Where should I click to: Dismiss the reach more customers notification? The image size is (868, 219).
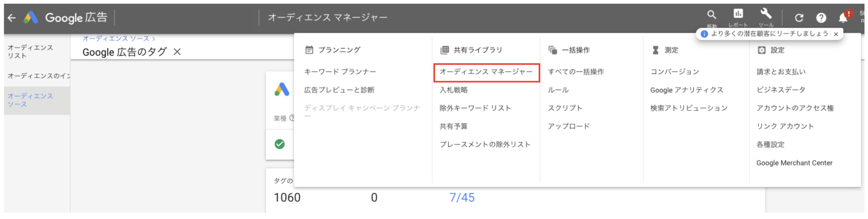click(x=836, y=34)
